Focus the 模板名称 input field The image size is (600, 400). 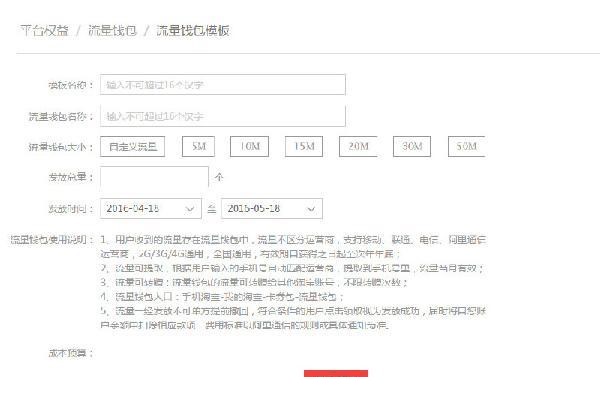(223, 85)
